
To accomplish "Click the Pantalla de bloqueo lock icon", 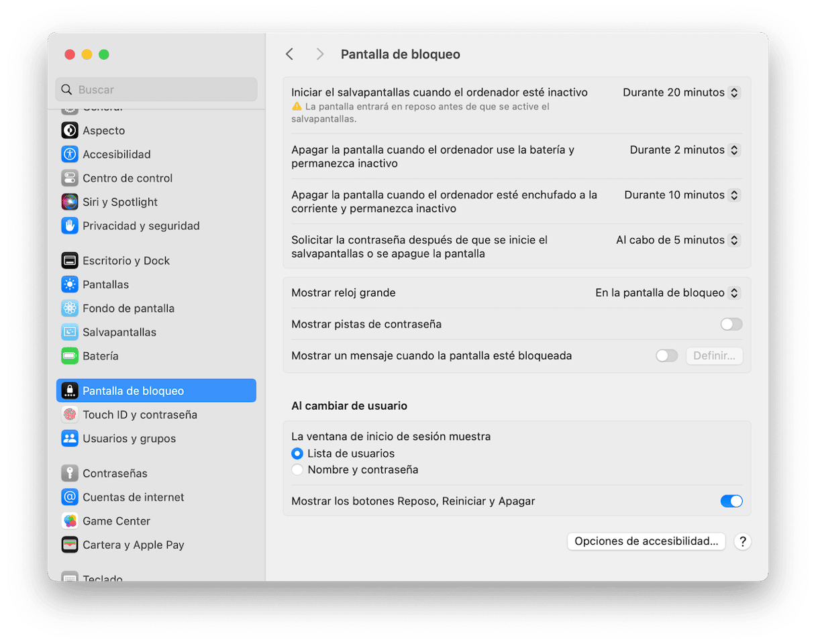I will click(x=70, y=391).
